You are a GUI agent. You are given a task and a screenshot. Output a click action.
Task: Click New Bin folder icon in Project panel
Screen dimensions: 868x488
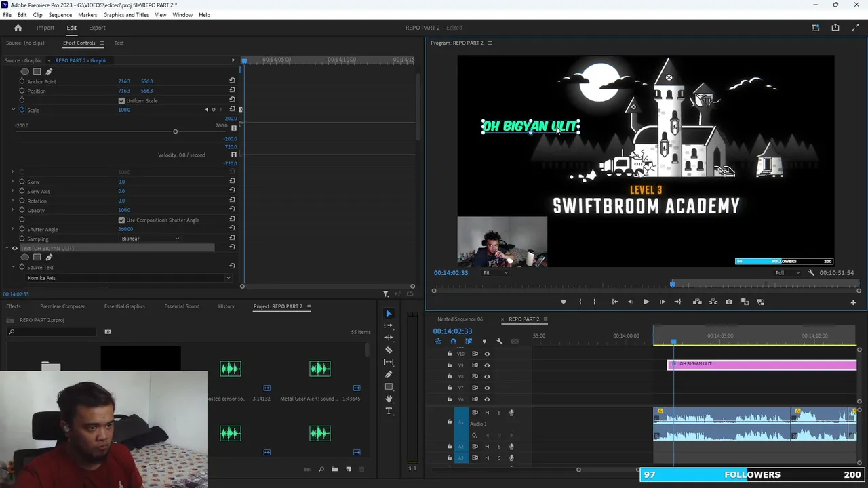pos(334,469)
